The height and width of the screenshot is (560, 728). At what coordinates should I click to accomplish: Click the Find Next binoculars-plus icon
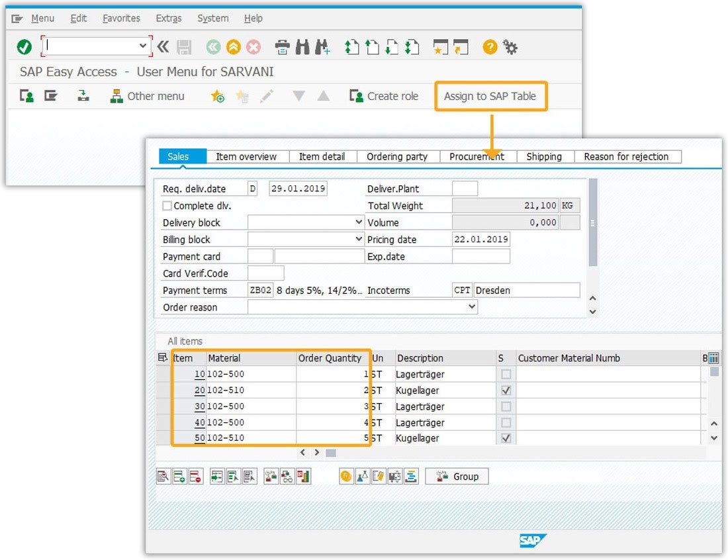point(323,47)
